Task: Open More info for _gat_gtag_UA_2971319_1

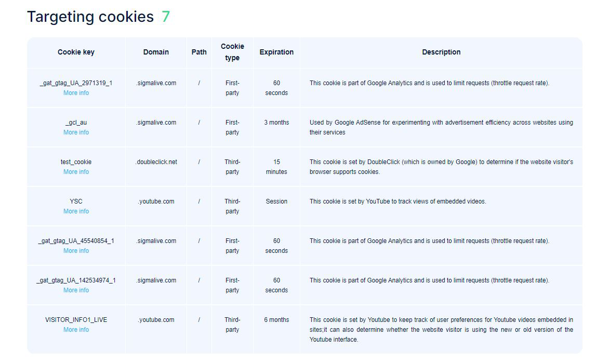Action: point(76,93)
